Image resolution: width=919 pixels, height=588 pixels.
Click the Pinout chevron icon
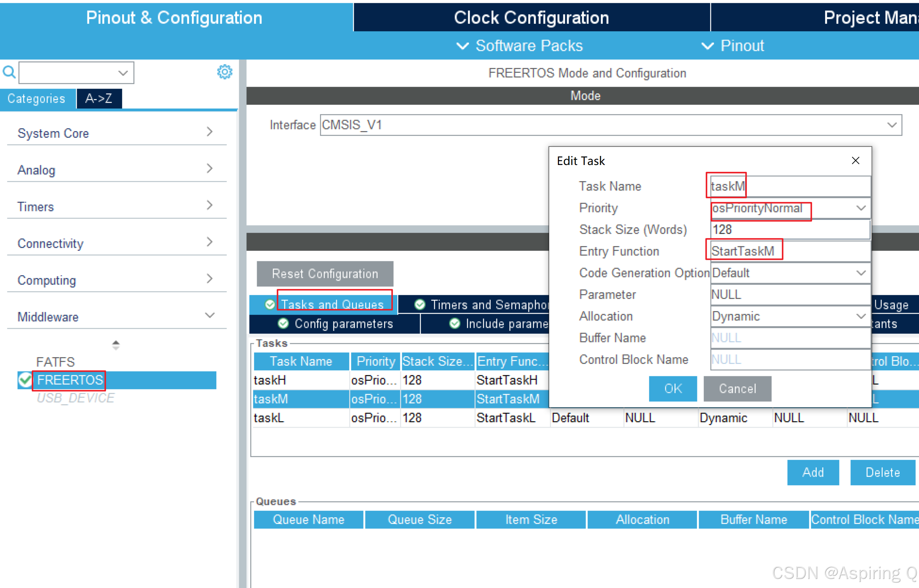tap(707, 46)
